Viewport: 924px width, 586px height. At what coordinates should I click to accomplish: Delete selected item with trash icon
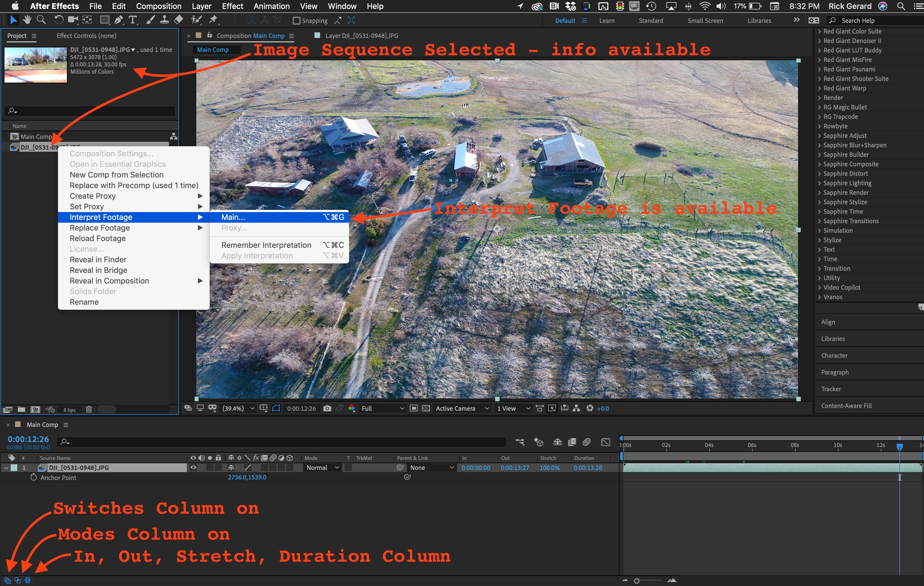pos(89,409)
